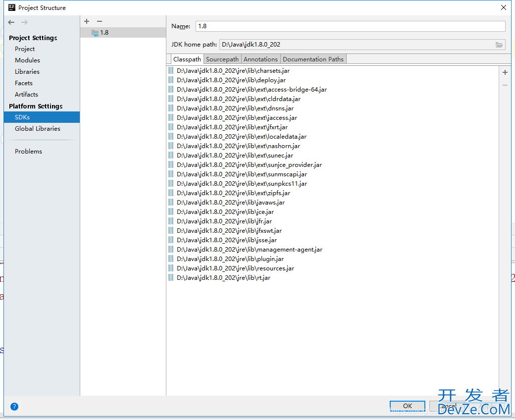The image size is (515, 420).
Task: Select the jsse.jar entry
Action: [227, 240]
